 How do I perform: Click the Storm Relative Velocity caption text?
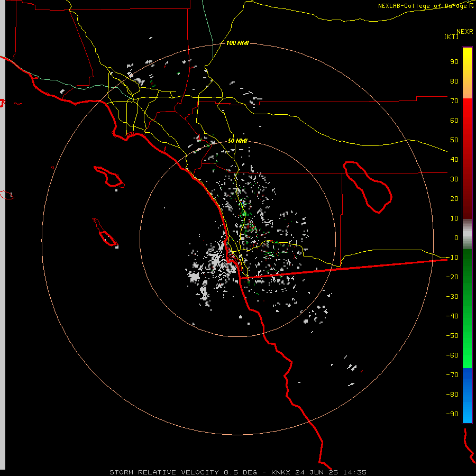164,472
